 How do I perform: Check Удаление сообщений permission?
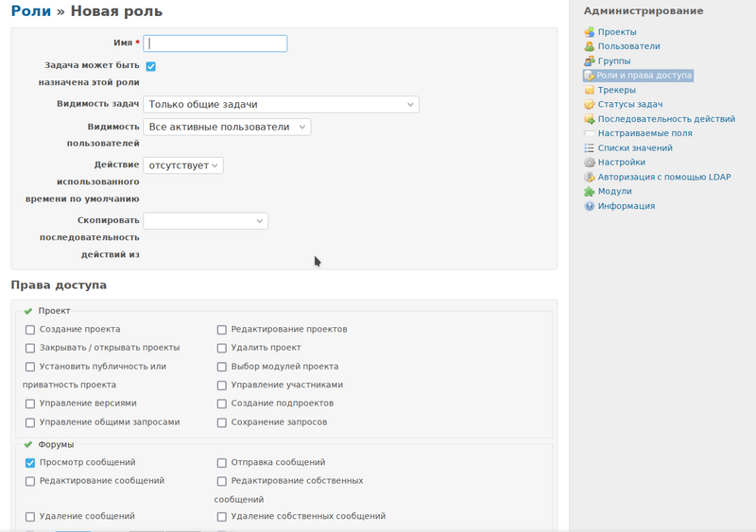pos(30,517)
